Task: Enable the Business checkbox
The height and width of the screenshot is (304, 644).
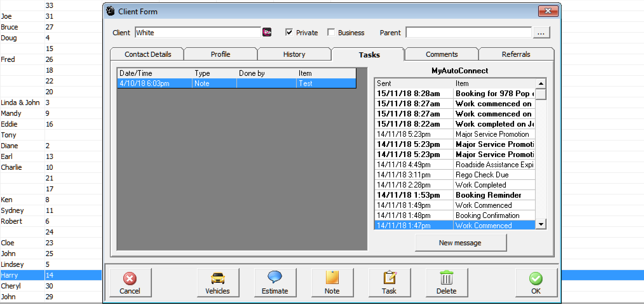Action: click(x=331, y=32)
